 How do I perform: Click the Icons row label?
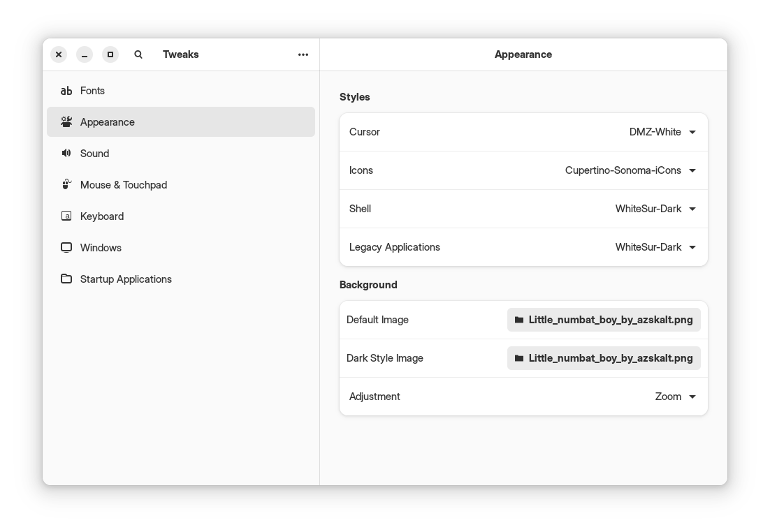tap(361, 170)
